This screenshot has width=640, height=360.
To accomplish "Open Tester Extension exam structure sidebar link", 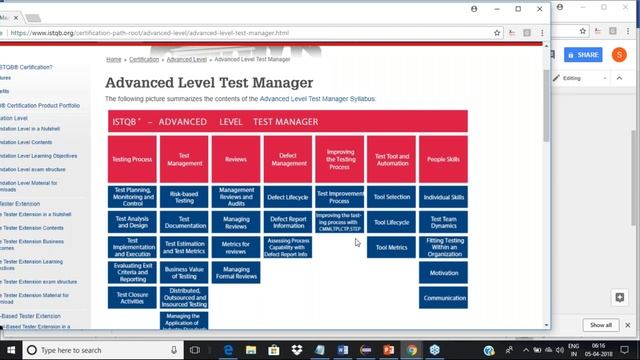I will pyautogui.click(x=39, y=282).
